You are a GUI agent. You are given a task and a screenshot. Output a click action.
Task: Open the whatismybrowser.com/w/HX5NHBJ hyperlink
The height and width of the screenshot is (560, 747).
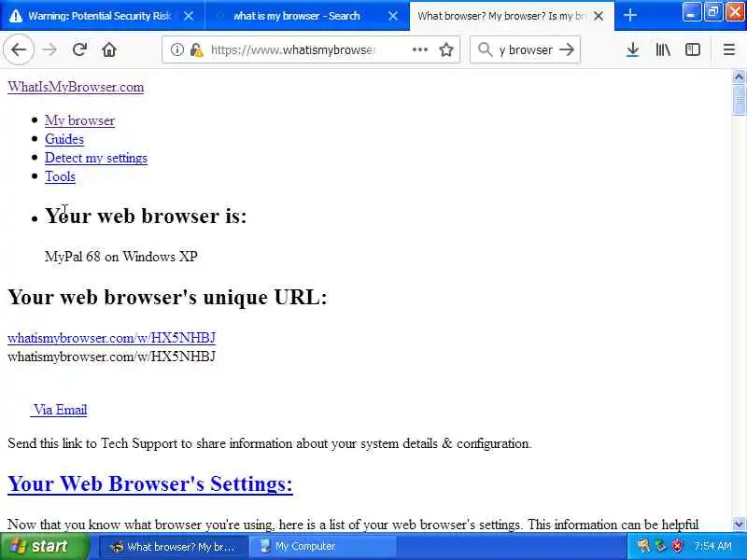111,338
